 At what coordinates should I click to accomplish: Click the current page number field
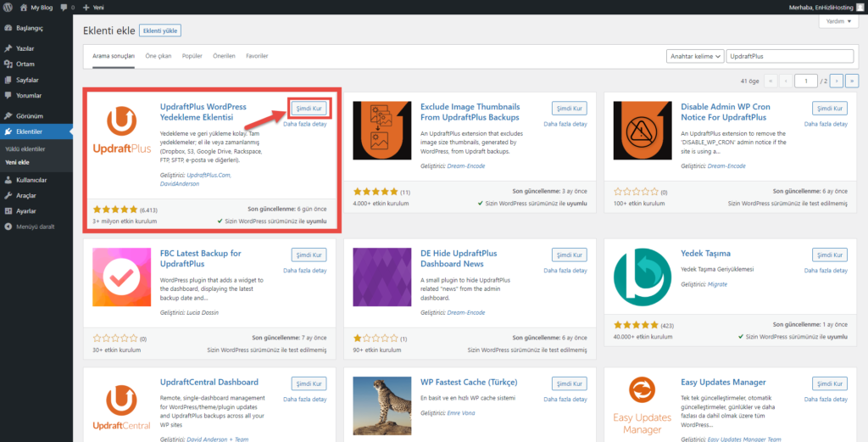(x=805, y=81)
